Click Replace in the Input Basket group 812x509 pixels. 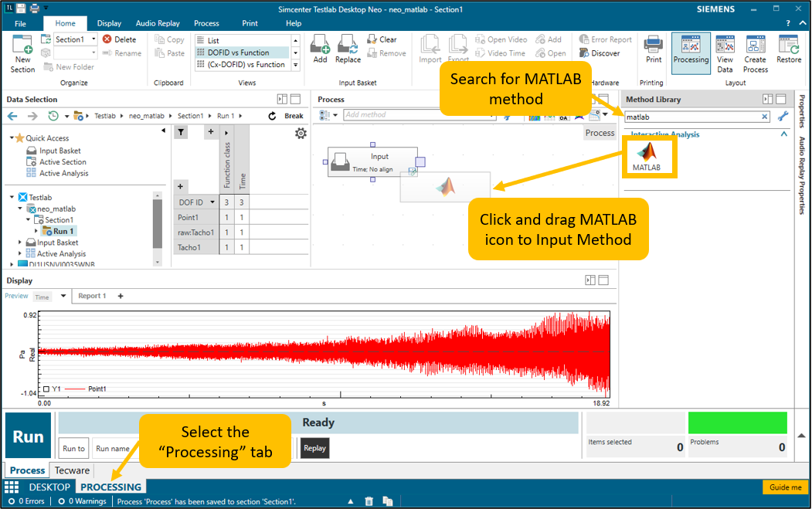(348, 49)
